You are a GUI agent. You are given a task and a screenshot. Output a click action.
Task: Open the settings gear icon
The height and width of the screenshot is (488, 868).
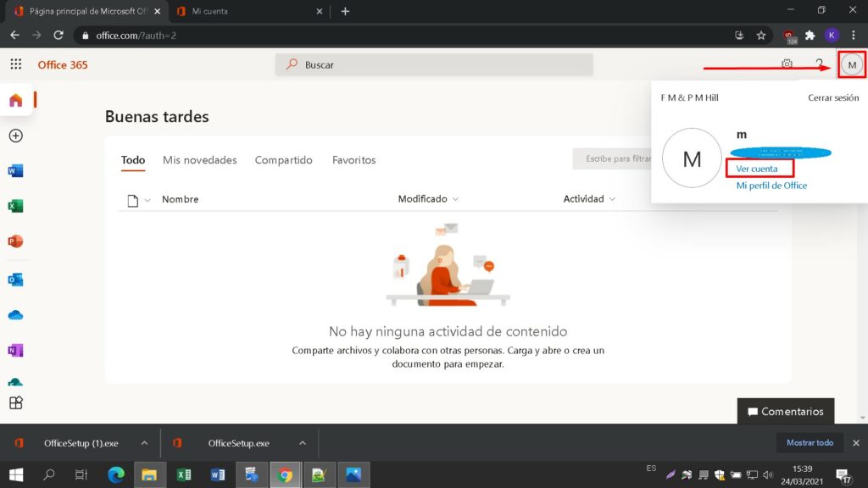tap(787, 64)
